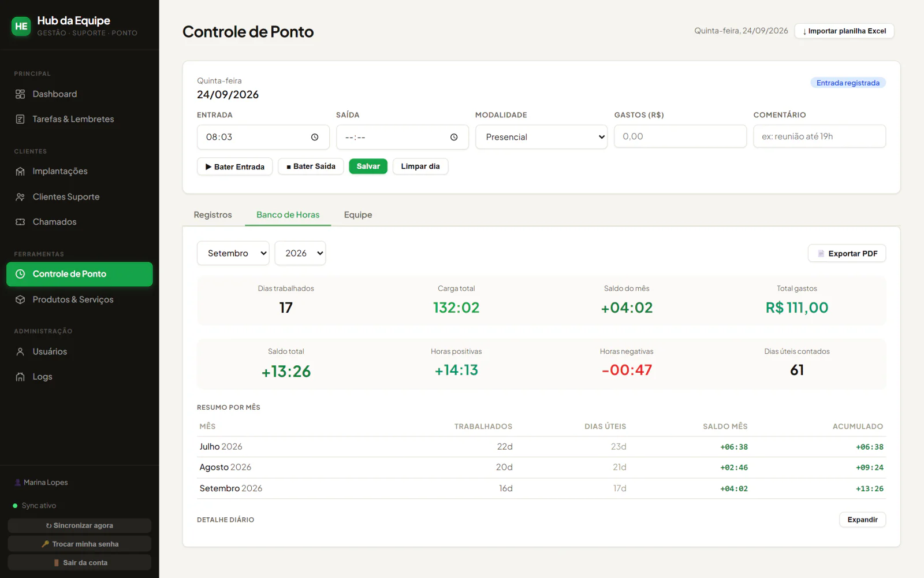
Task: Expand the Detalhe Diário section
Action: pos(862,520)
